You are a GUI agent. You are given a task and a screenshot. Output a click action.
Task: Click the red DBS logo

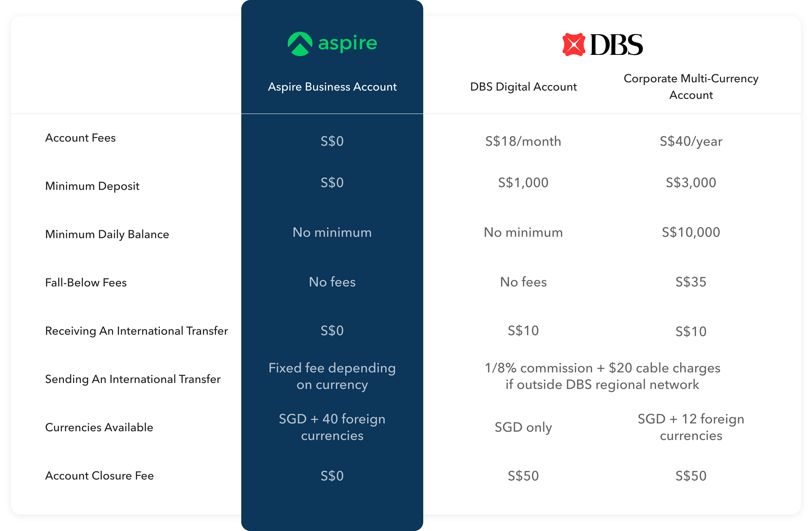tap(602, 44)
